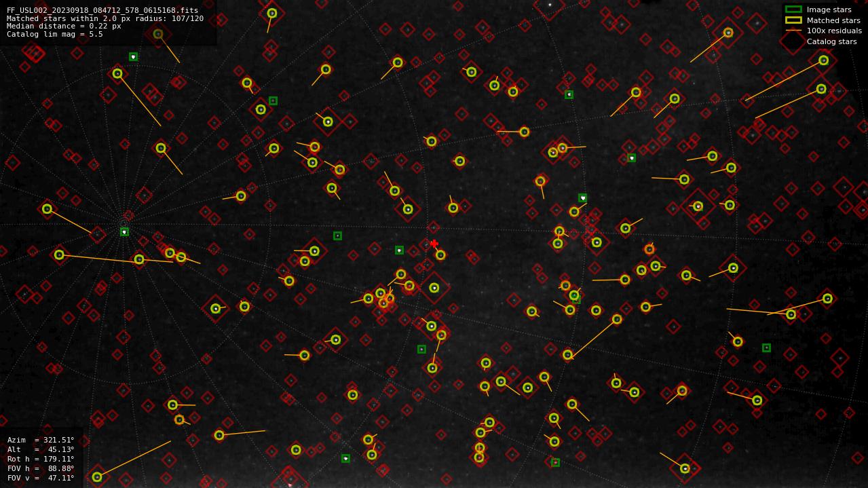Click the 'Catalog lim mag = 5.5' text
868x488 pixels.
pos(55,34)
